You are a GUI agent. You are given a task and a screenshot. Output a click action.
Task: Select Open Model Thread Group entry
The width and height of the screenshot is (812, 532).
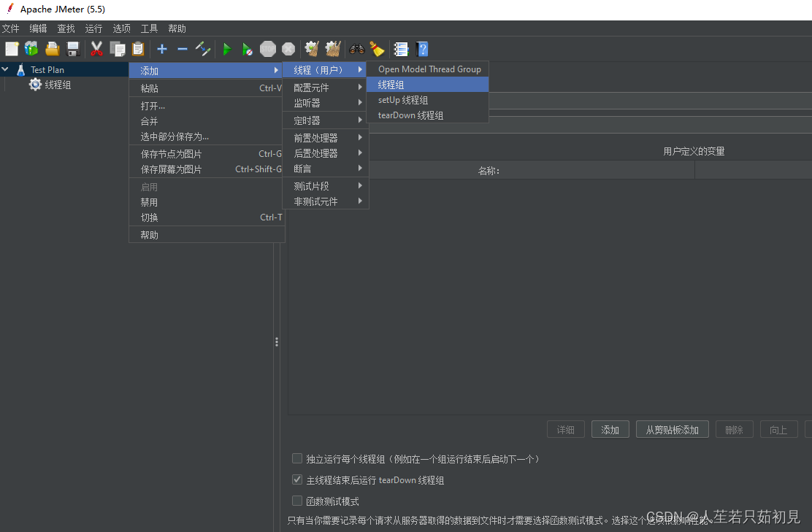[x=427, y=69]
